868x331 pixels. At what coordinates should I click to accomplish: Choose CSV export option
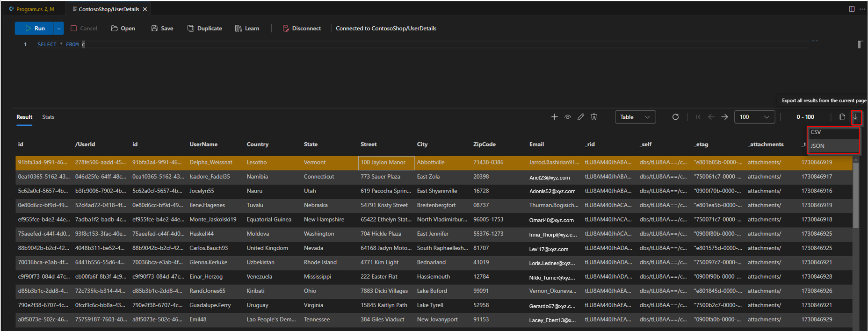pos(833,132)
